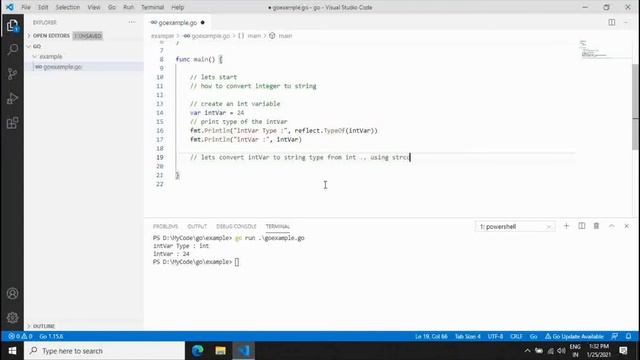Viewport: 640px width, 360px height.
Task: Change CRLF end of line sequence
Action: [x=516, y=336]
